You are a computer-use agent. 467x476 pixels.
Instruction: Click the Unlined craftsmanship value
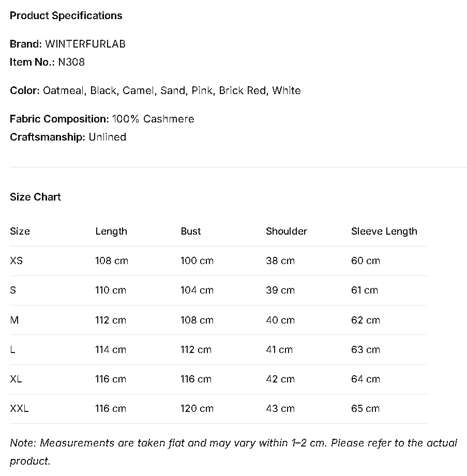coord(107,137)
